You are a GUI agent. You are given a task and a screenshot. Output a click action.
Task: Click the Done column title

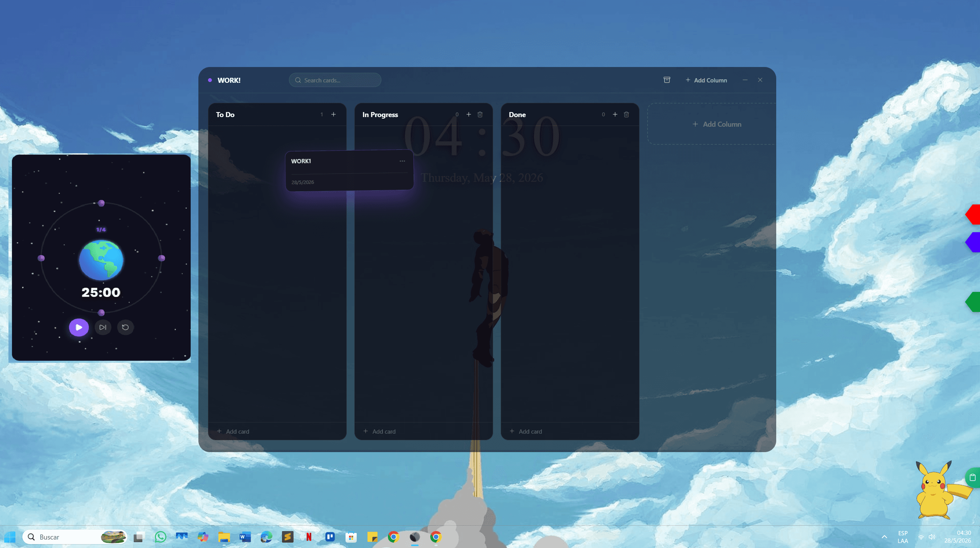[x=517, y=114]
